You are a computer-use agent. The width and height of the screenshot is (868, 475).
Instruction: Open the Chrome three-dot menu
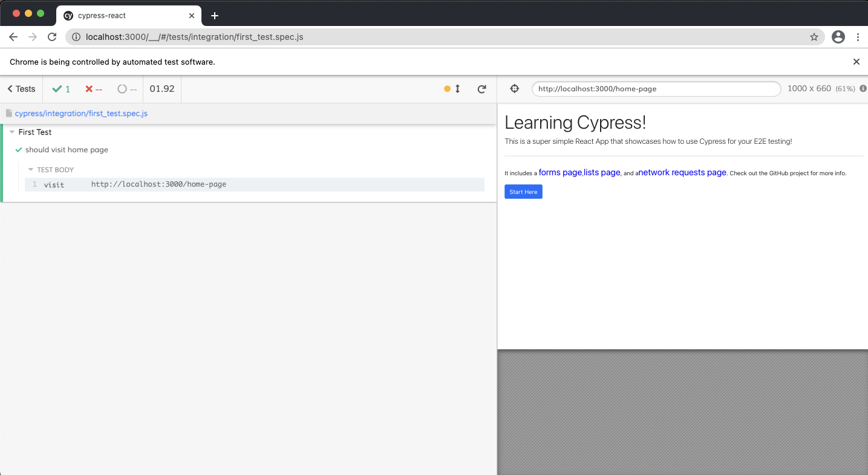[858, 37]
